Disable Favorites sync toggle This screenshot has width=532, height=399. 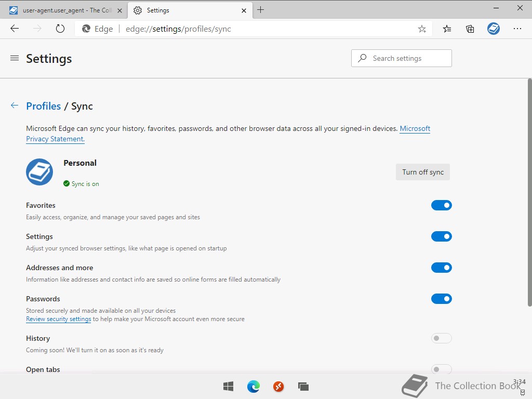click(442, 205)
